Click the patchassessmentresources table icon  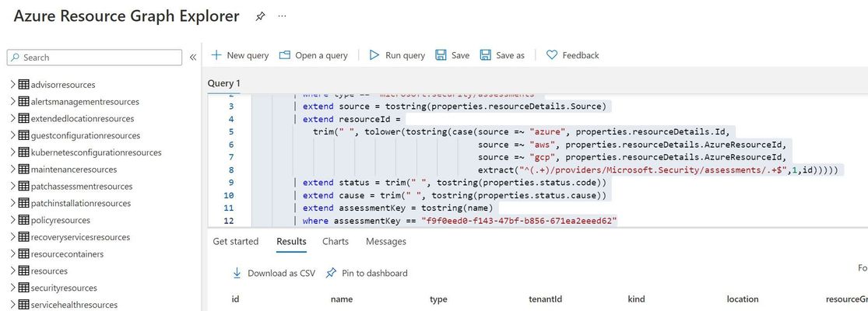point(24,186)
